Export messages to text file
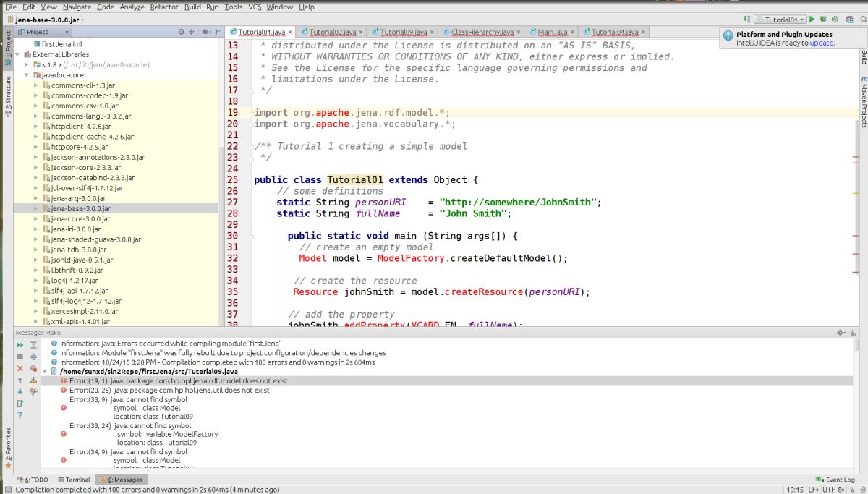The height and width of the screenshot is (494, 868). pos(20,403)
